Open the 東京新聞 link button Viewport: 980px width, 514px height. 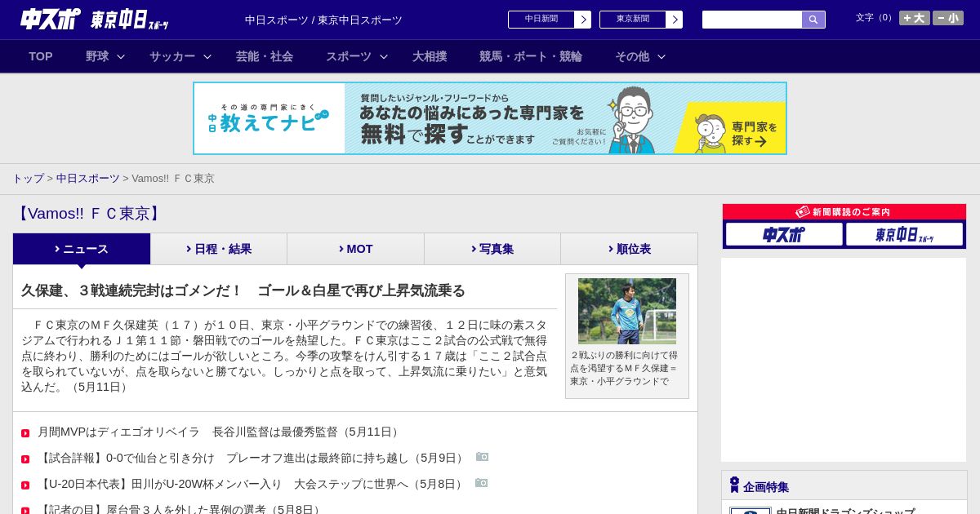pyautogui.click(x=633, y=20)
